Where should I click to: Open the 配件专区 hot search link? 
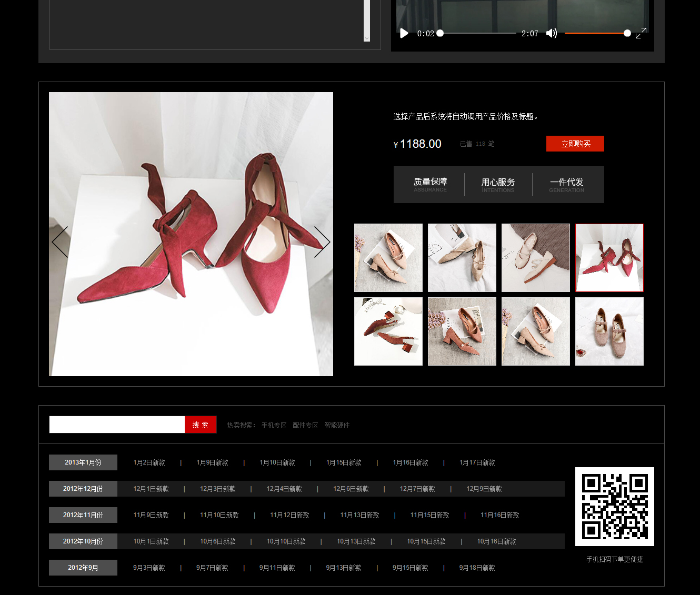point(305,425)
